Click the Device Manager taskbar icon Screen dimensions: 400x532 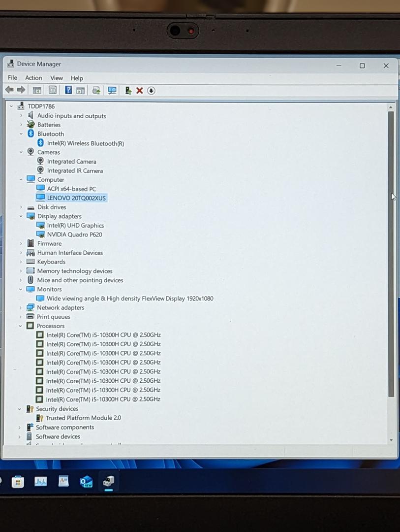(x=108, y=481)
